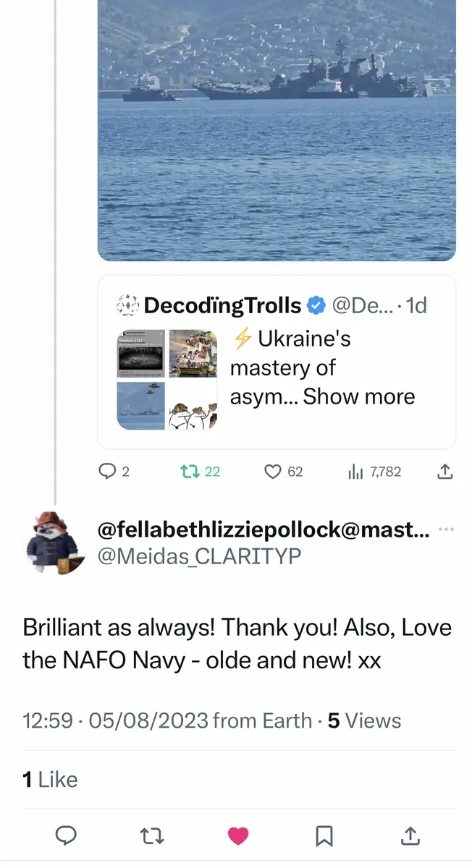Like the tweet with 62 likes

click(x=273, y=472)
